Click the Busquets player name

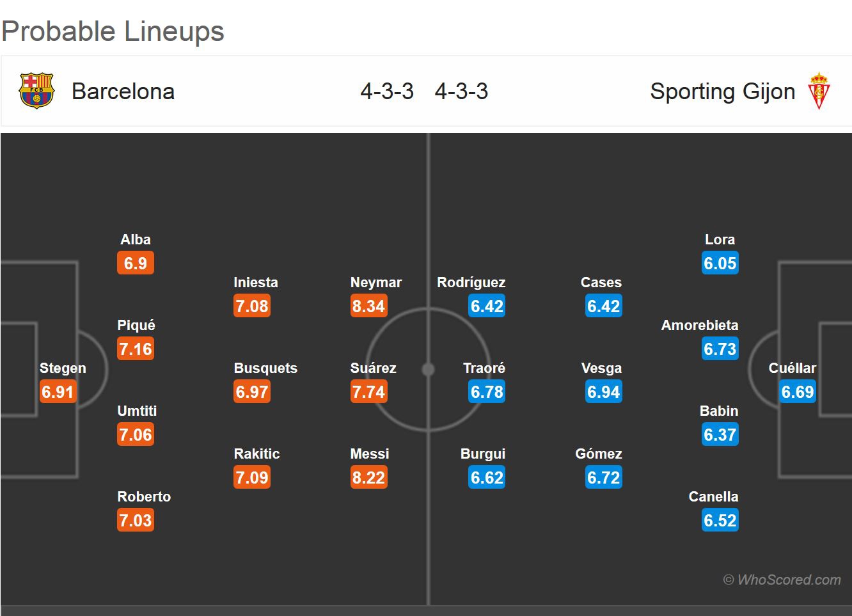coord(265,368)
